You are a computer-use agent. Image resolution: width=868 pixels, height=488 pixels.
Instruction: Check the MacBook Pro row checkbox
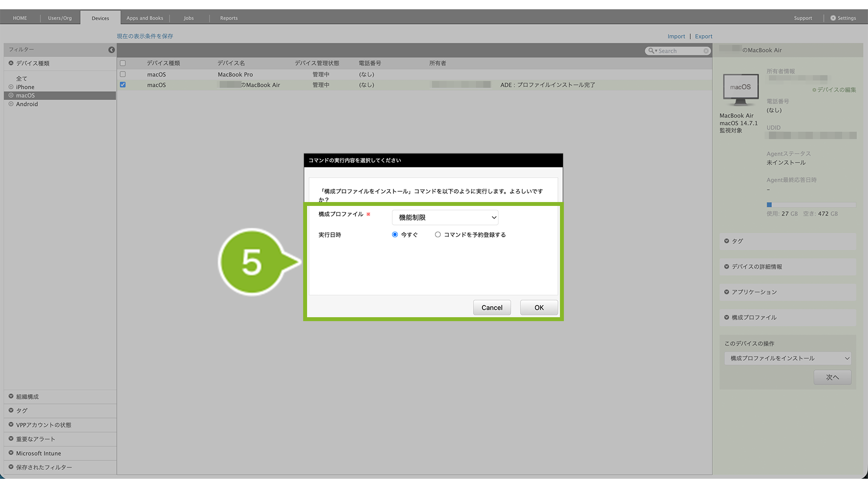pos(123,75)
